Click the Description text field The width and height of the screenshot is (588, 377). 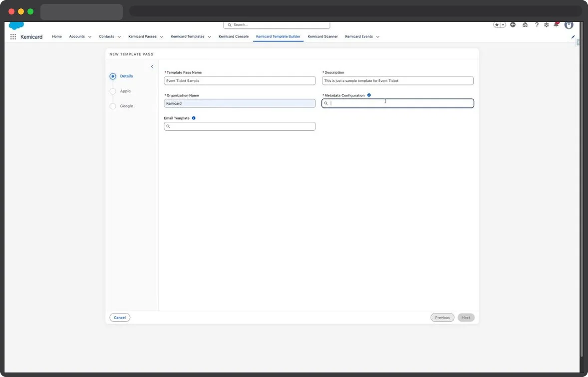397,81
